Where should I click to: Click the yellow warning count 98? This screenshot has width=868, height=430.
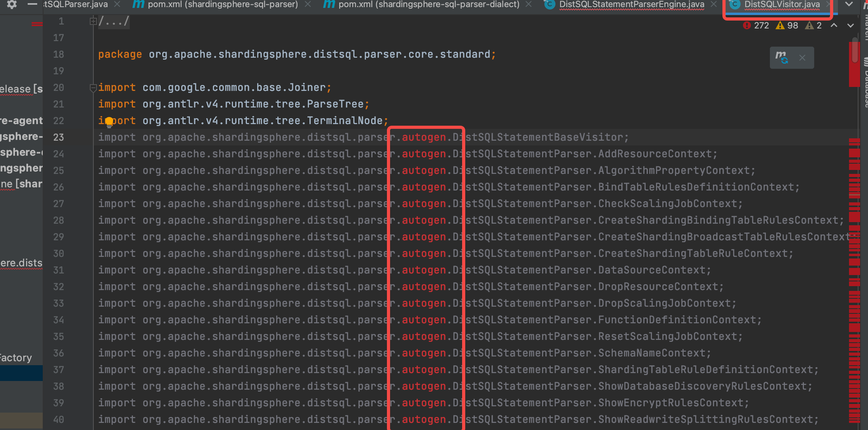click(x=787, y=26)
